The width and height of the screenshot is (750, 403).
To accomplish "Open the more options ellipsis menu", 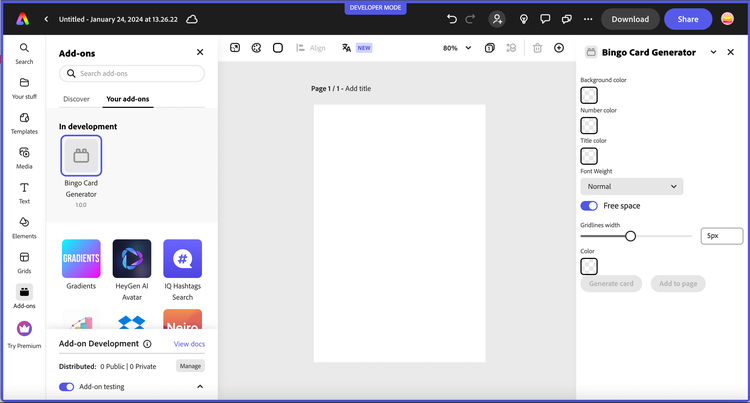I will [588, 19].
